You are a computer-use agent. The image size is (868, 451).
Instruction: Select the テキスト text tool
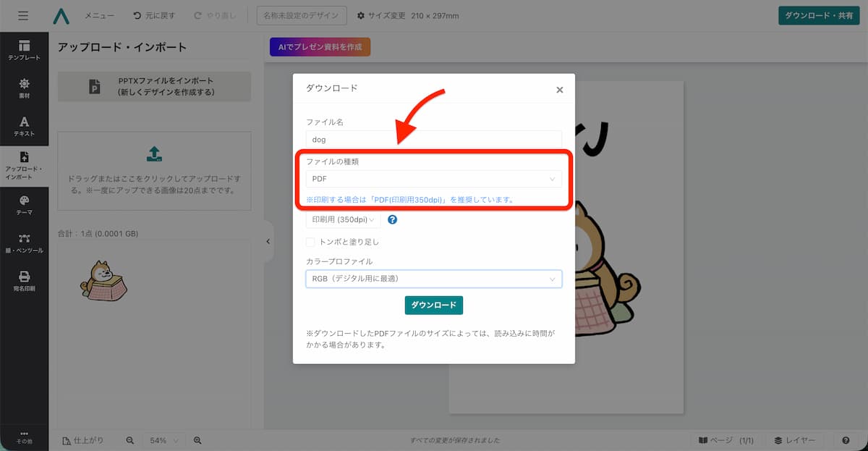[24, 127]
